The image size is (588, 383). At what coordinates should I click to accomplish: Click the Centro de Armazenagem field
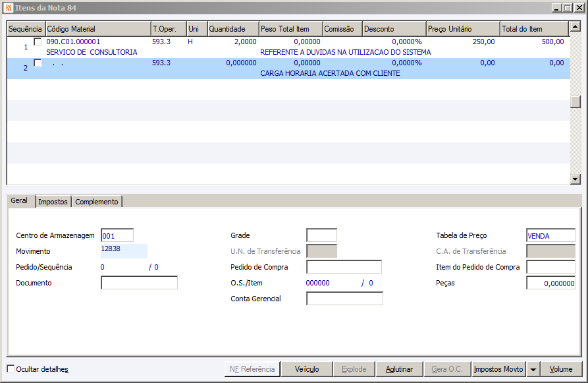117,236
